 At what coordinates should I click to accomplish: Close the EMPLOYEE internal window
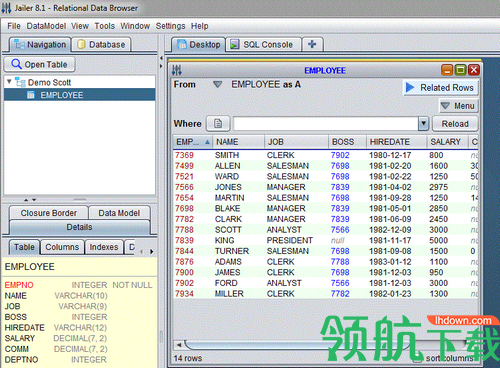point(474,70)
